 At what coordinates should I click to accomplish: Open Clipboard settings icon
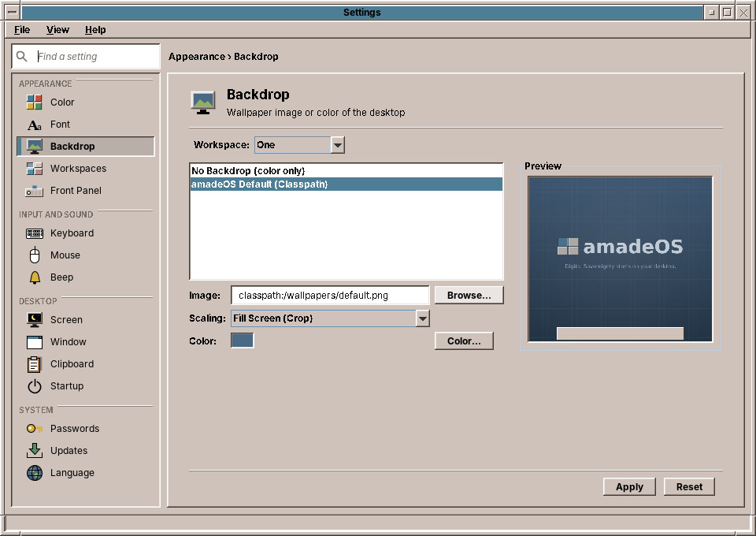(x=34, y=364)
